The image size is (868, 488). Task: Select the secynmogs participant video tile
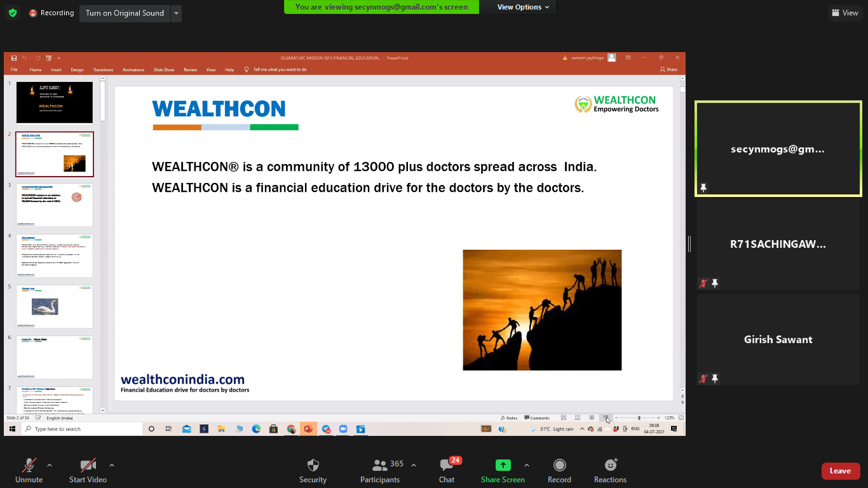(778, 149)
